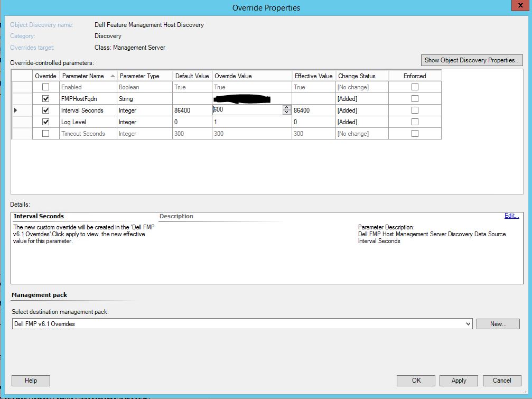Sort by Override Value column header

tap(252, 76)
